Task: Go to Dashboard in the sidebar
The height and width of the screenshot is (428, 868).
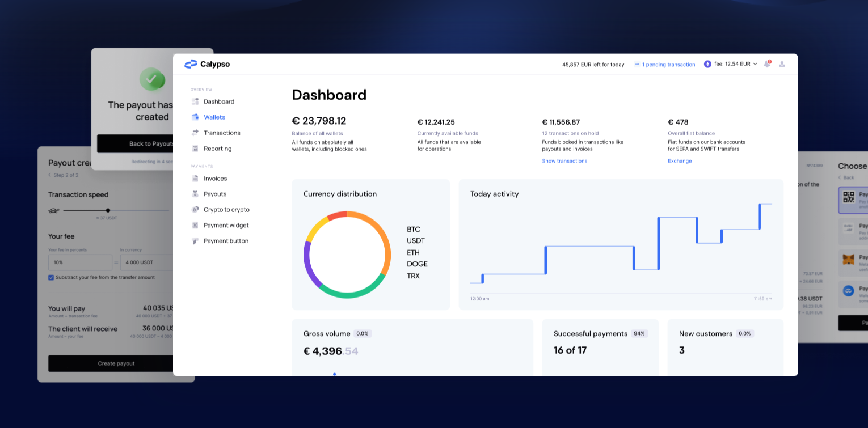Action: pos(219,101)
